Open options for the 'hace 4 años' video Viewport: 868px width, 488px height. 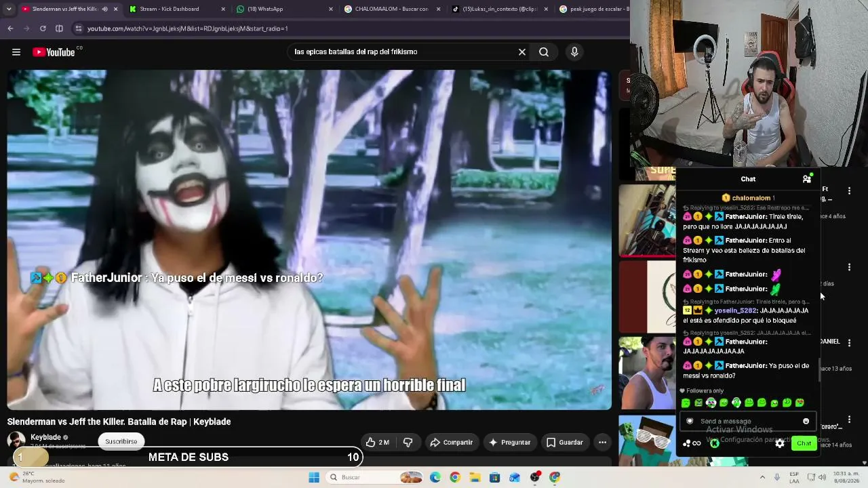(849, 192)
